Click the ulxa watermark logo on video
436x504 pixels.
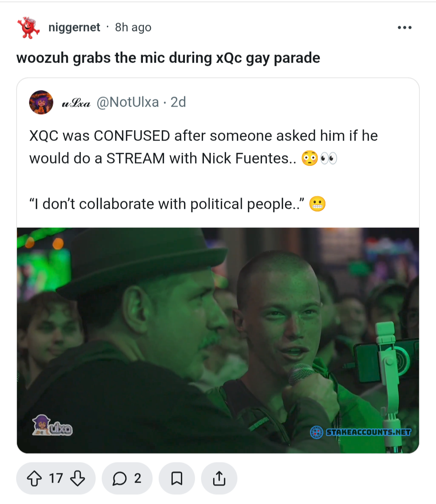click(x=52, y=425)
